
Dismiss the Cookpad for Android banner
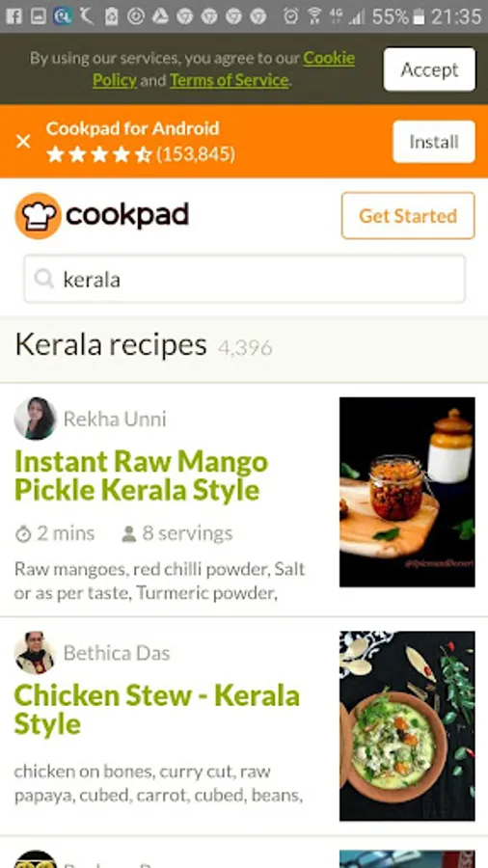click(23, 142)
